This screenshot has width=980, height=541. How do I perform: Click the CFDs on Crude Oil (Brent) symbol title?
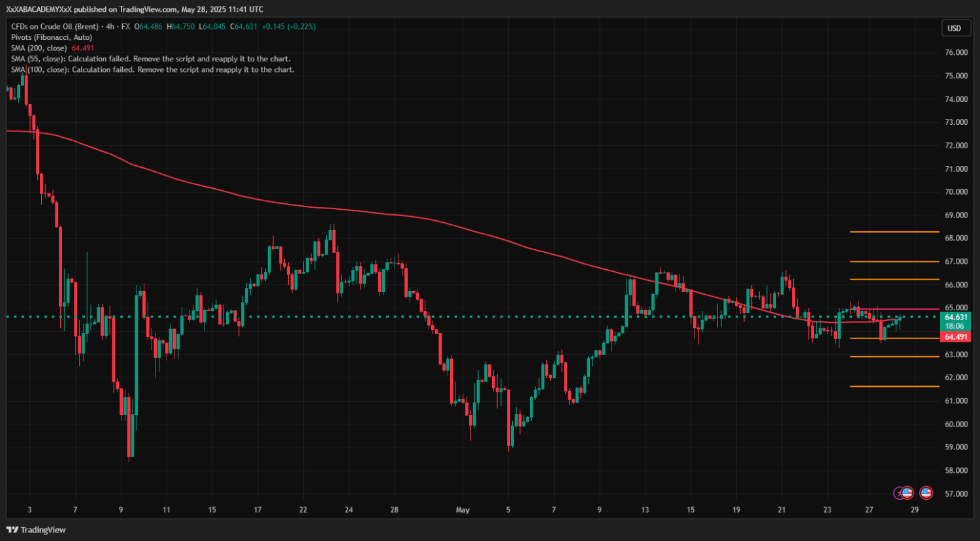tap(55, 27)
